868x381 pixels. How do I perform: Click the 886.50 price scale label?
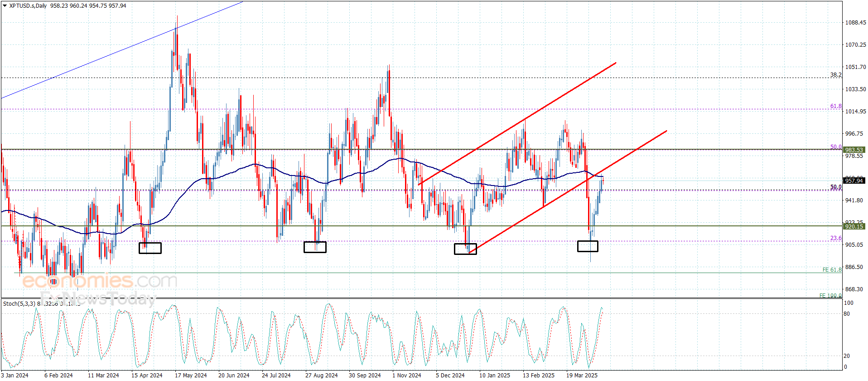(x=854, y=267)
